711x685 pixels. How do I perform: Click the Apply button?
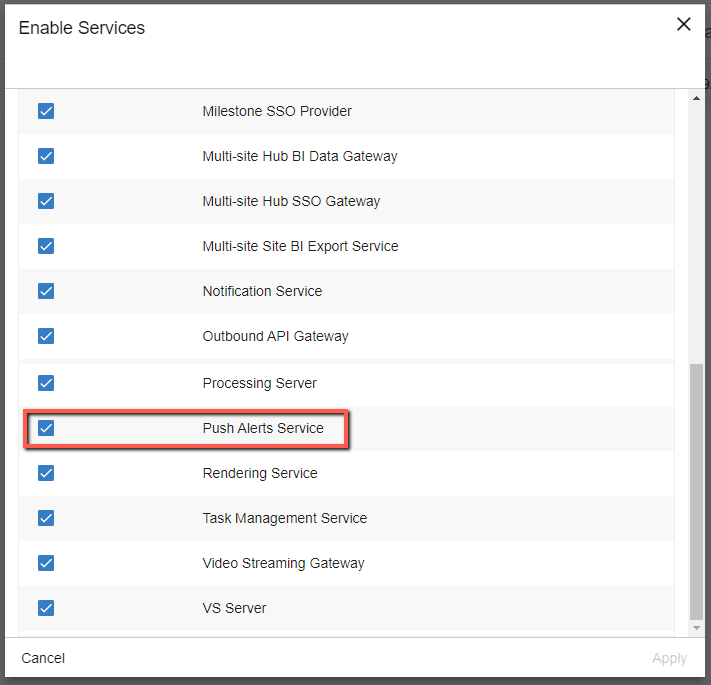point(669,658)
